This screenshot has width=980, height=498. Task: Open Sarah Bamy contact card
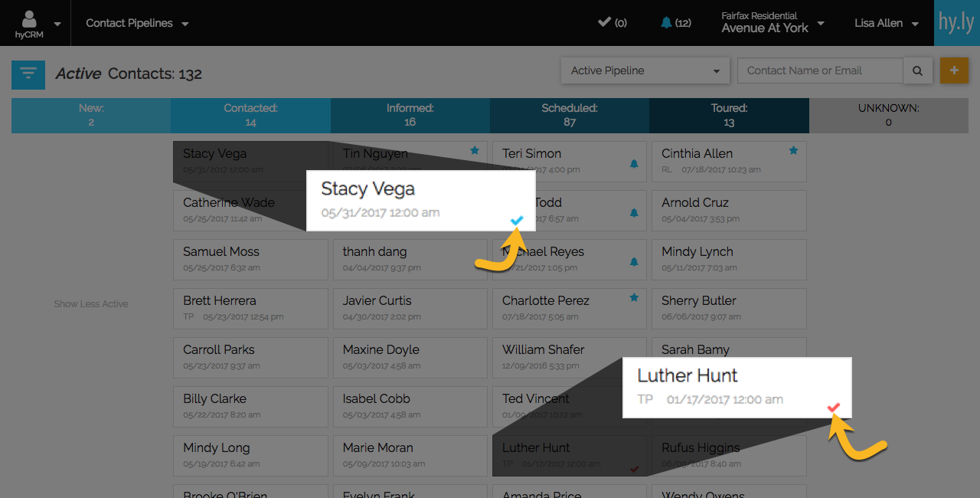click(729, 347)
